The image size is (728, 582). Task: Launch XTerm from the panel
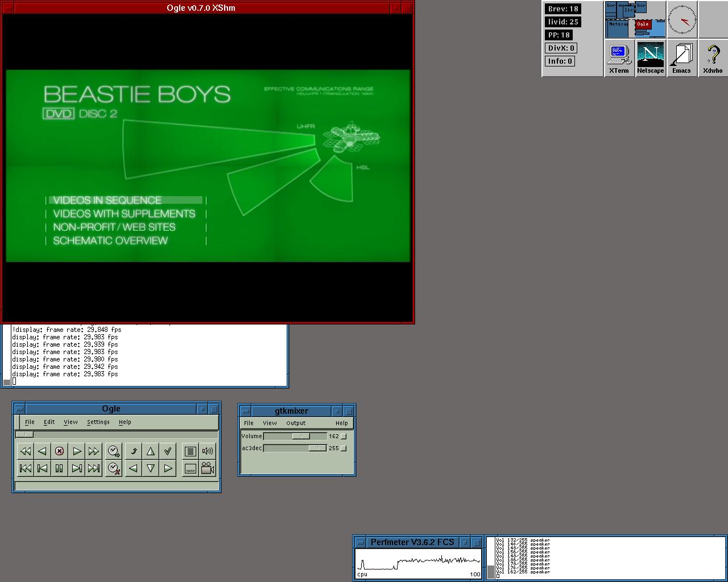tap(619, 59)
